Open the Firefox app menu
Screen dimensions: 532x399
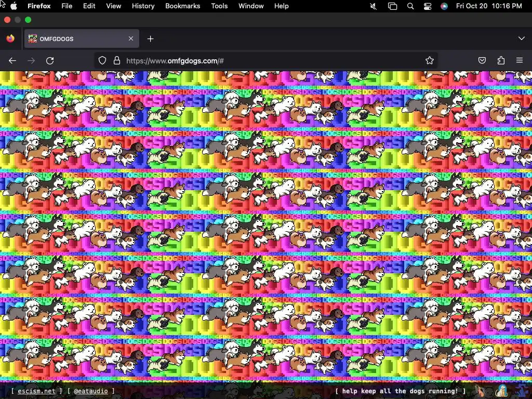[39, 6]
